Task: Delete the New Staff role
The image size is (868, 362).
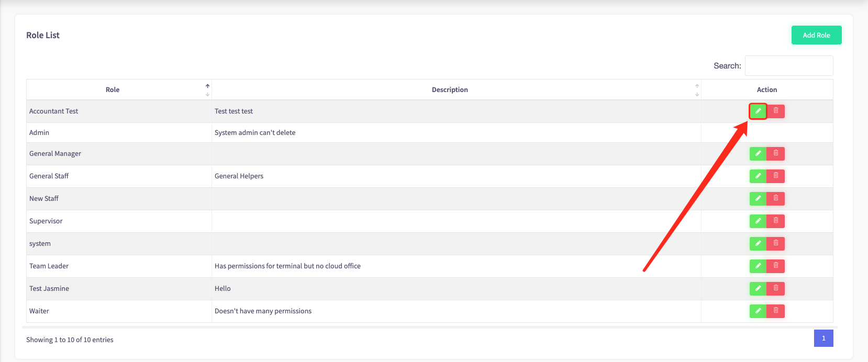Action: click(776, 198)
